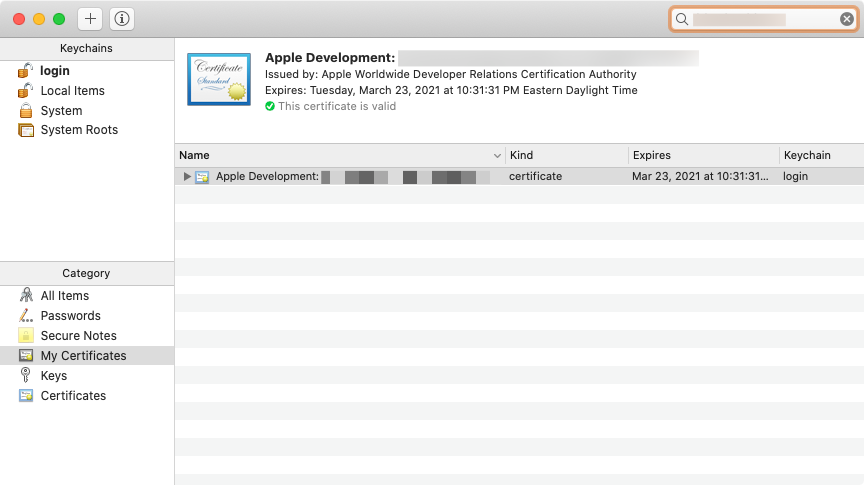Click inside the search input field
Image resolution: width=864 pixels, height=485 pixels.
(x=760, y=19)
